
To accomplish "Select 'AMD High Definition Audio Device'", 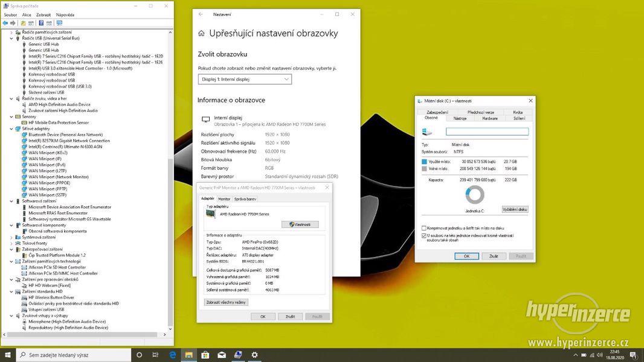I will (60, 104).
